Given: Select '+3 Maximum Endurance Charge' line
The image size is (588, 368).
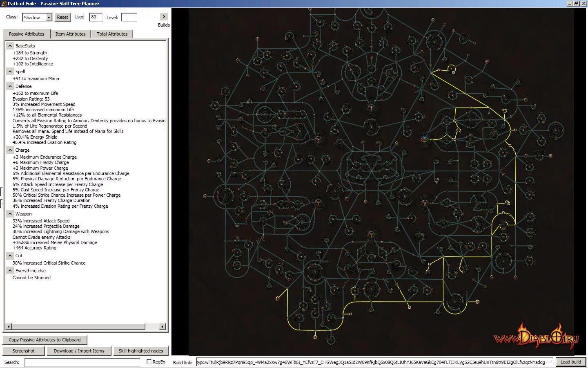Looking at the screenshot, I should click(45, 157).
